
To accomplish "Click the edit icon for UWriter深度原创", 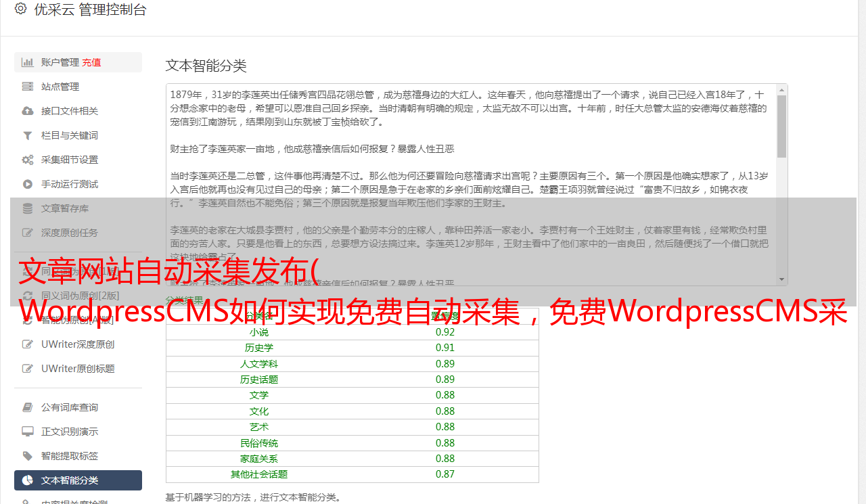I will 28,344.
